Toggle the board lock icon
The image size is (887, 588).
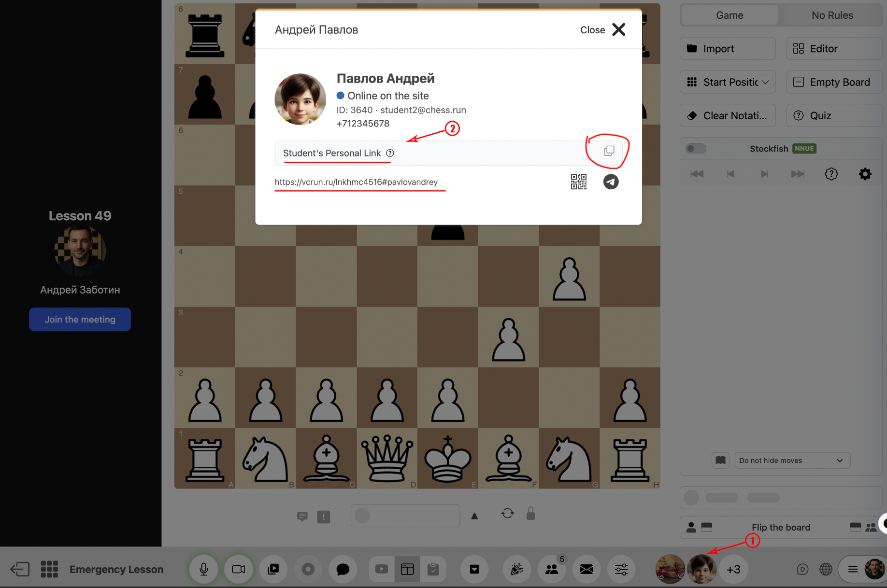tap(530, 513)
